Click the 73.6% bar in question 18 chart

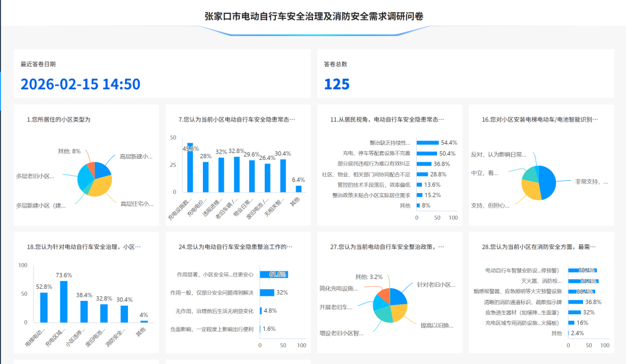click(x=64, y=301)
